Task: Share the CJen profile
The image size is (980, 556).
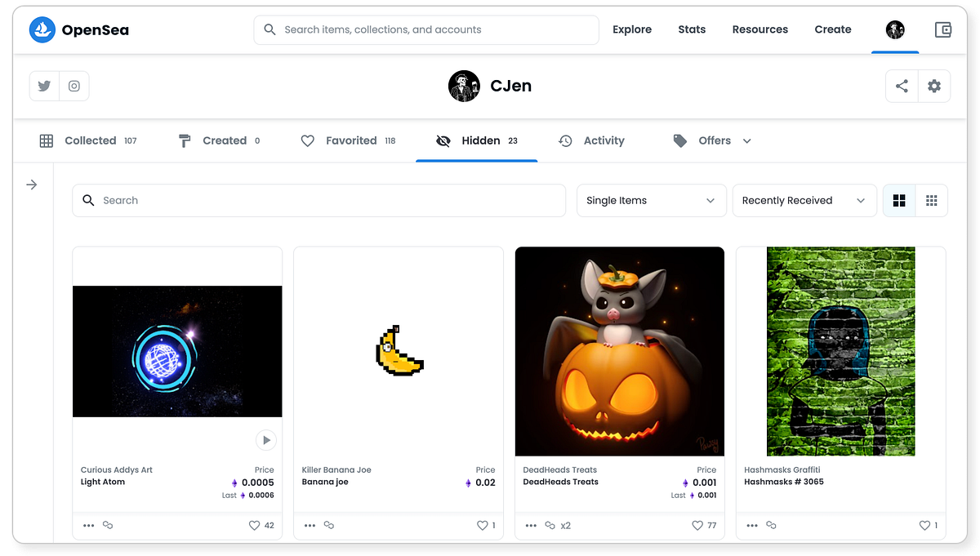Action: point(902,86)
